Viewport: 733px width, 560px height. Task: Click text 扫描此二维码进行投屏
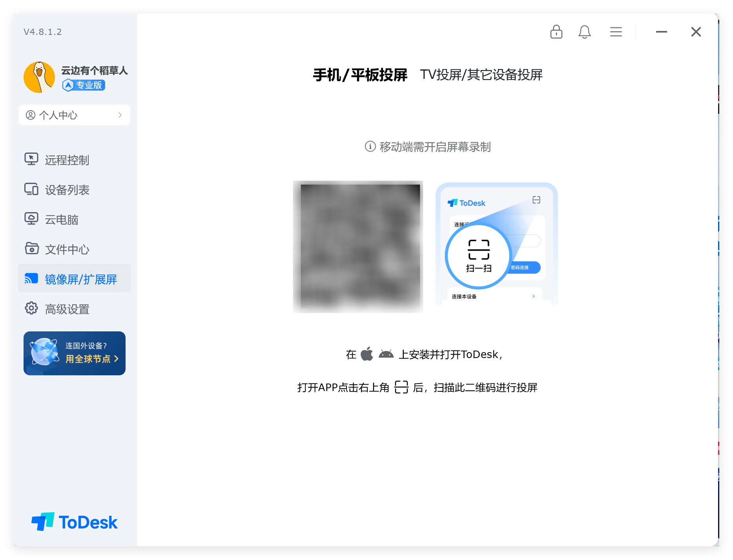(485, 387)
